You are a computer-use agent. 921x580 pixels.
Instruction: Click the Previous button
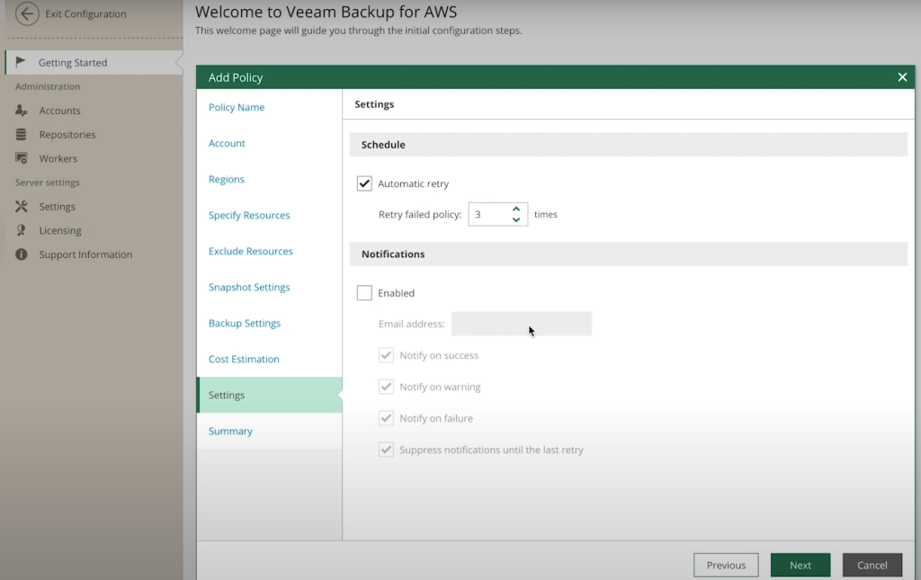pos(726,565)
